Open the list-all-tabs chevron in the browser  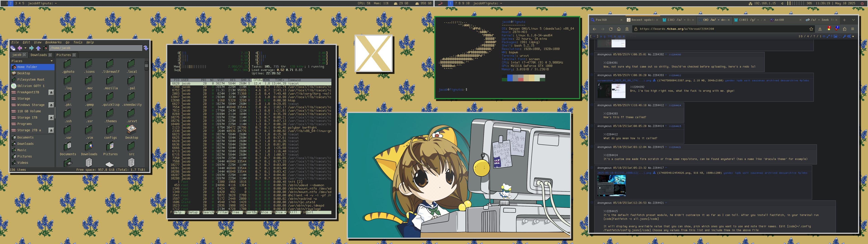tap(854, 20)
